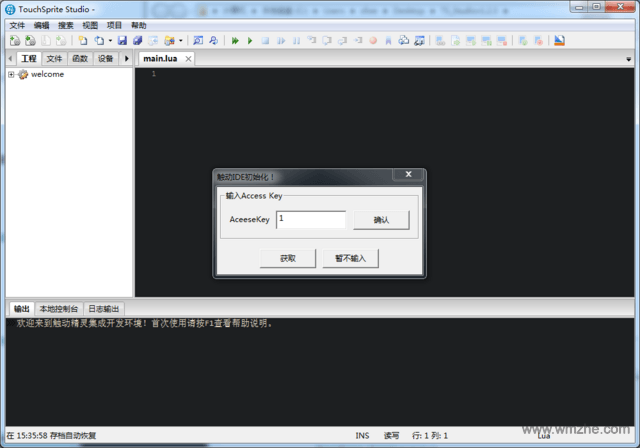Click the welcome message in output panel
This screenshot has height=448, width=640.
point(144,324)
